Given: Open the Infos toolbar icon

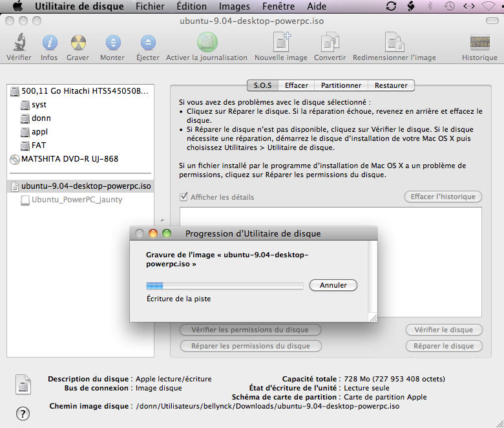Looking at the screenshot, I should click(50, 43).
